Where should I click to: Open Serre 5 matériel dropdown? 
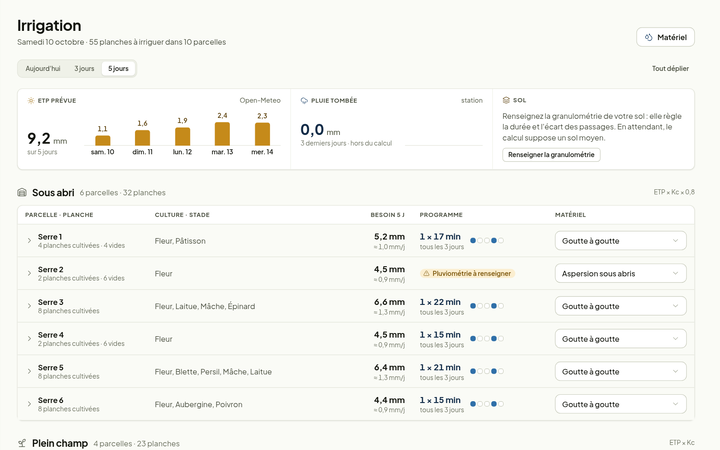620,371
